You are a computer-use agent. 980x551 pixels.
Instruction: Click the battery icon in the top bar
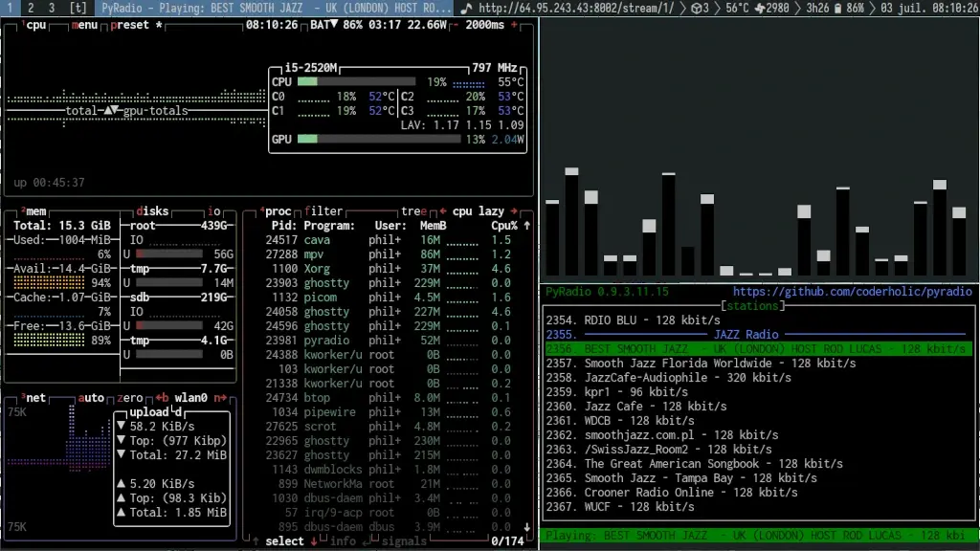pos(837,8)
